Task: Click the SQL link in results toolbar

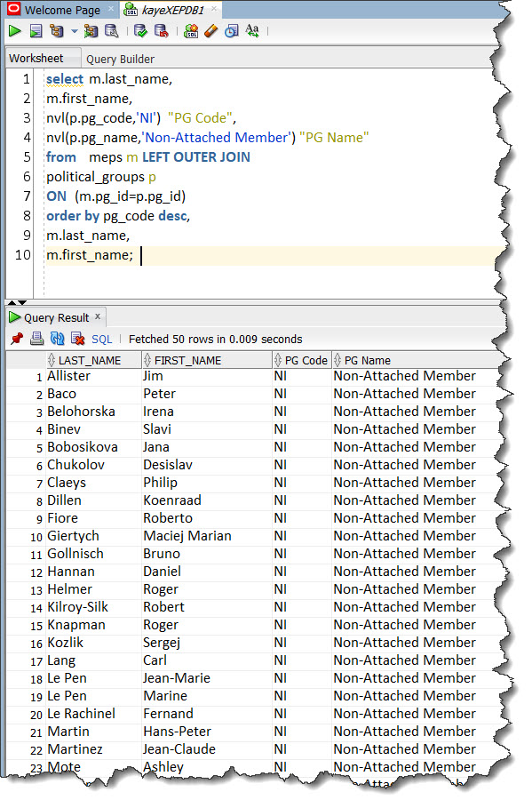Action: tap(101, 339)
